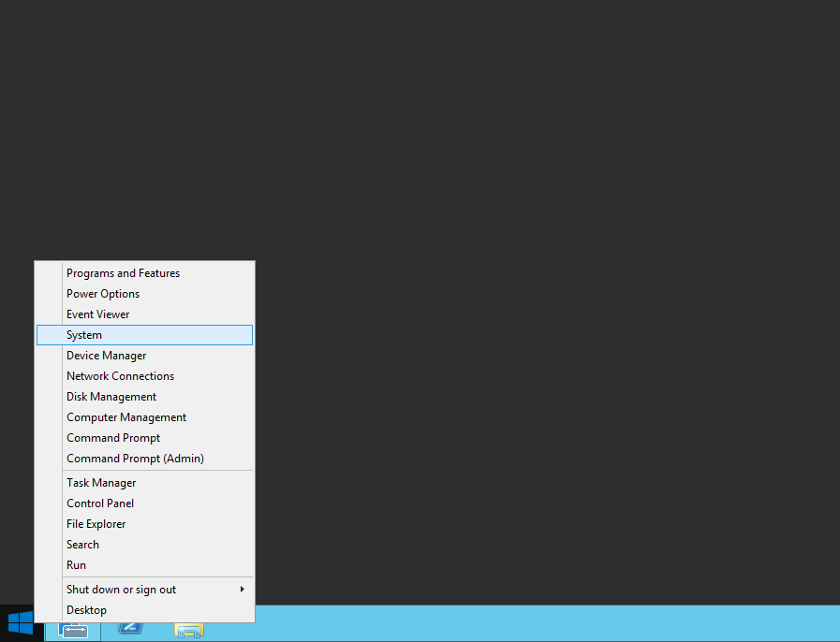
Task: Open Command Prompt as Admin
Action: click(x=135, y=458)
